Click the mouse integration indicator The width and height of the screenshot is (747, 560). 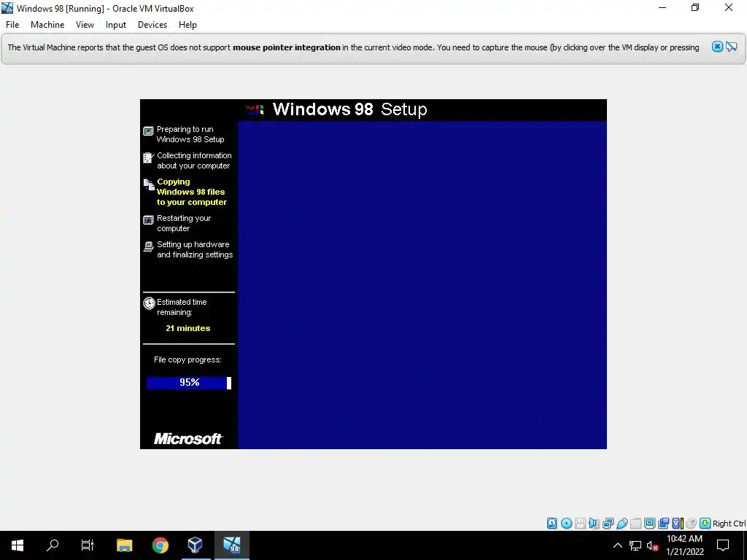pos(692,524)
